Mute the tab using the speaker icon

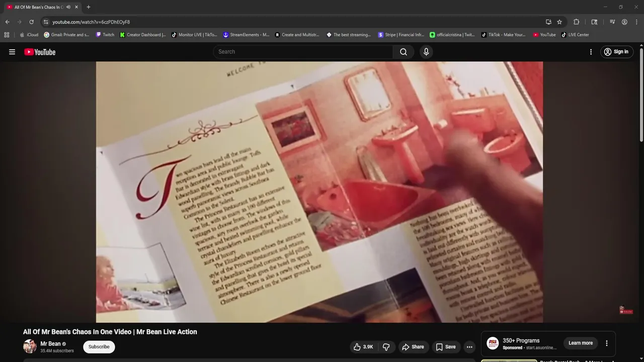click(68, 7)
